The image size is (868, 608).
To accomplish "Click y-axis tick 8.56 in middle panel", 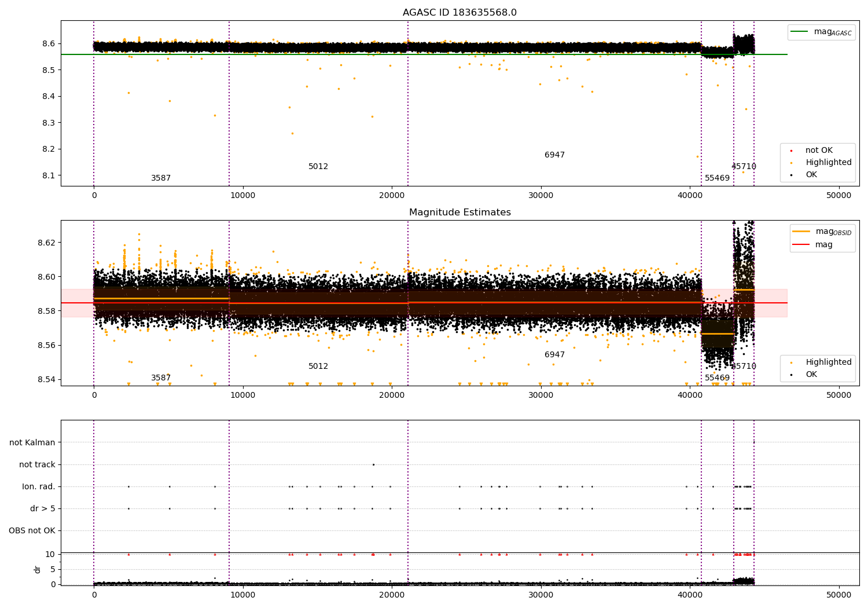I will (46, 346).
